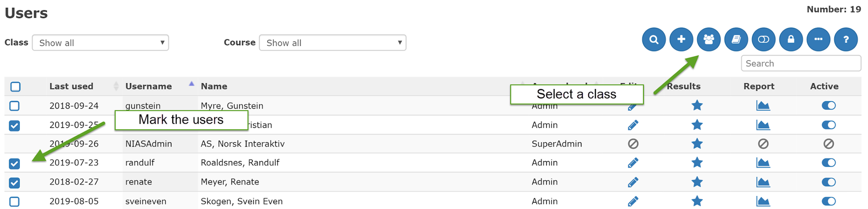
Task: Uncheck the randulf row checkbox
Action: [x=14, y=163]
